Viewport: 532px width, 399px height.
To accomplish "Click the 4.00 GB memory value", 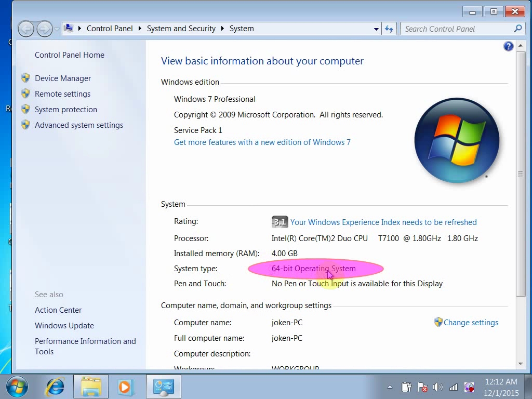I will point(284,254).
